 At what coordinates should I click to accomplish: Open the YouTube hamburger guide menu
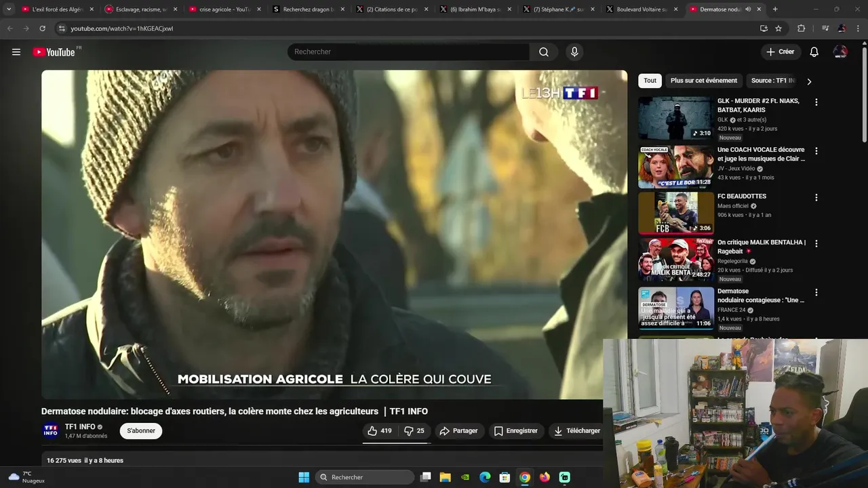[16, 52]
